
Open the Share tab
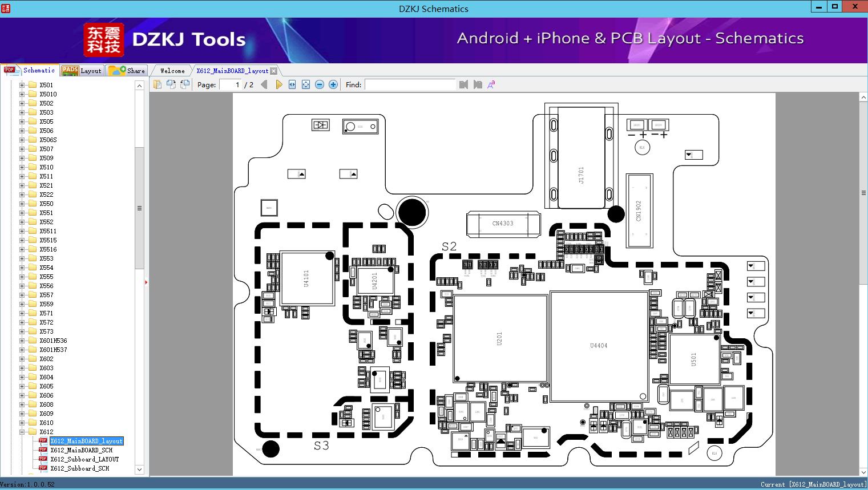point(127,71)
